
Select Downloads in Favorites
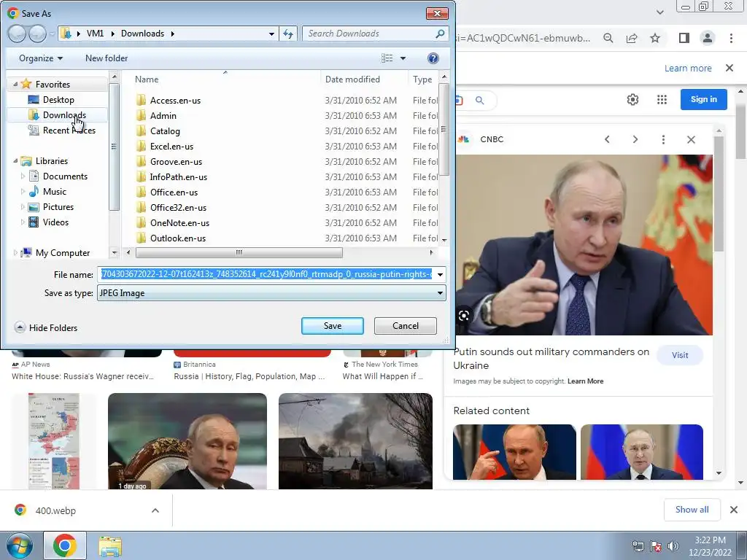click(x=64, y=114)
